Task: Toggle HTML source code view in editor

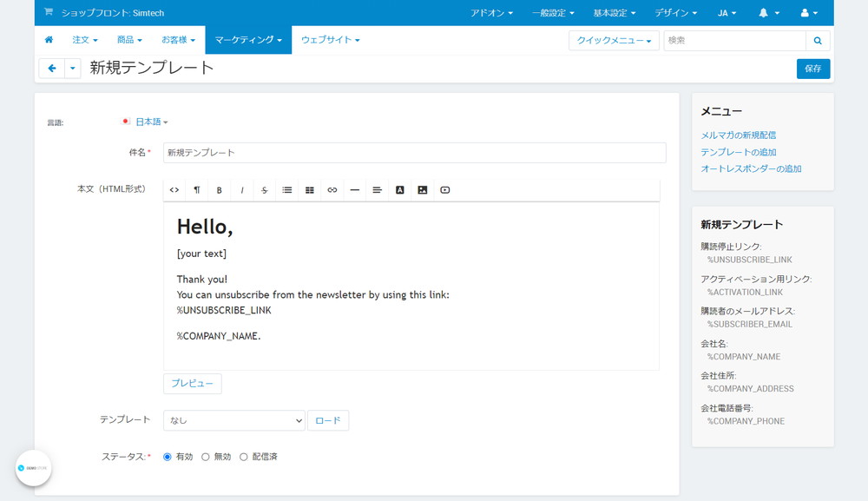Action: point(174,190)
